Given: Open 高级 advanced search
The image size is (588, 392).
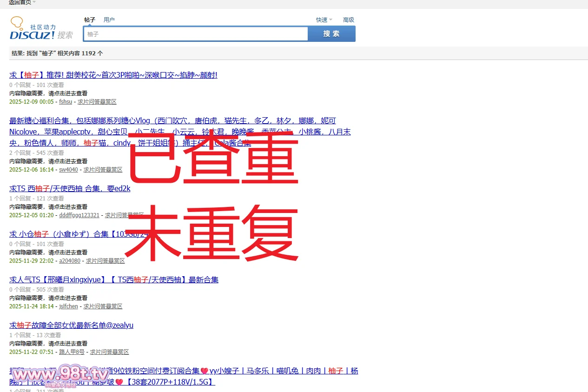Looking at the screenshot, I should click(x=348, y=20).
